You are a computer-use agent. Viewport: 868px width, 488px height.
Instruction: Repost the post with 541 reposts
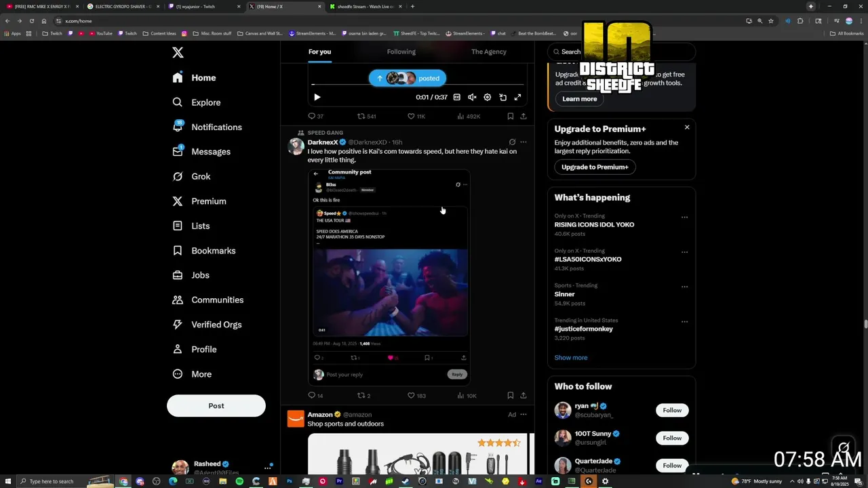tap(366, 117)
